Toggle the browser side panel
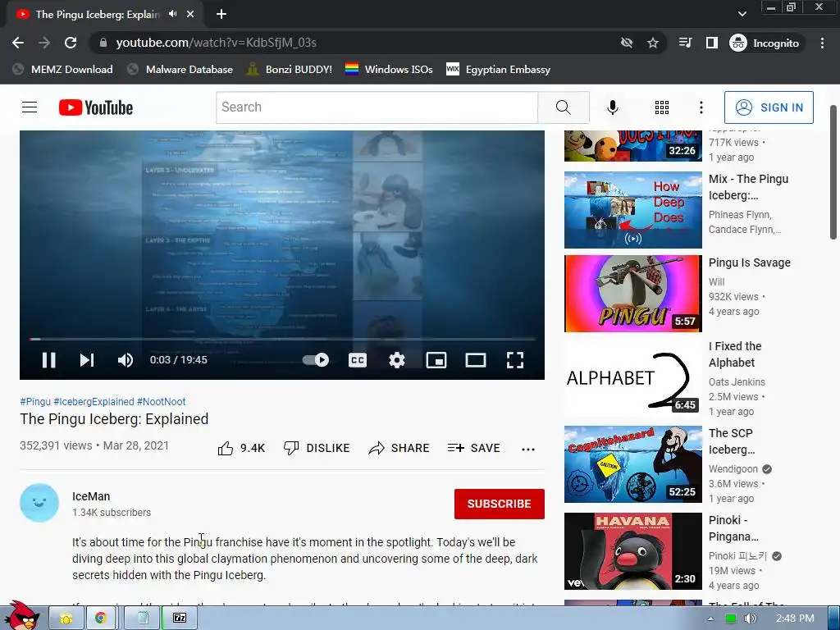The width and height of the screenshot is (840, 630). click(x=711, y=43)
